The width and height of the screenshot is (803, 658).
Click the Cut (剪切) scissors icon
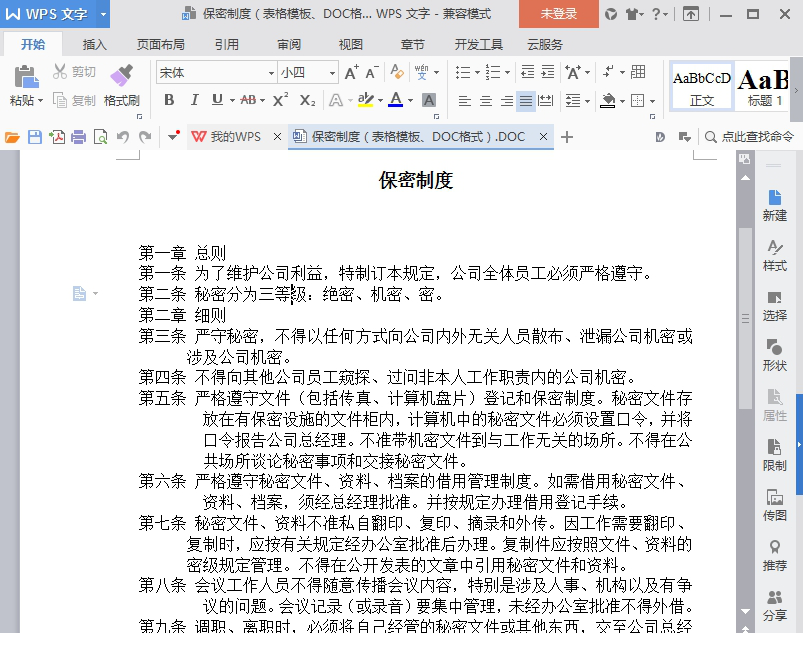pos(60,71)
